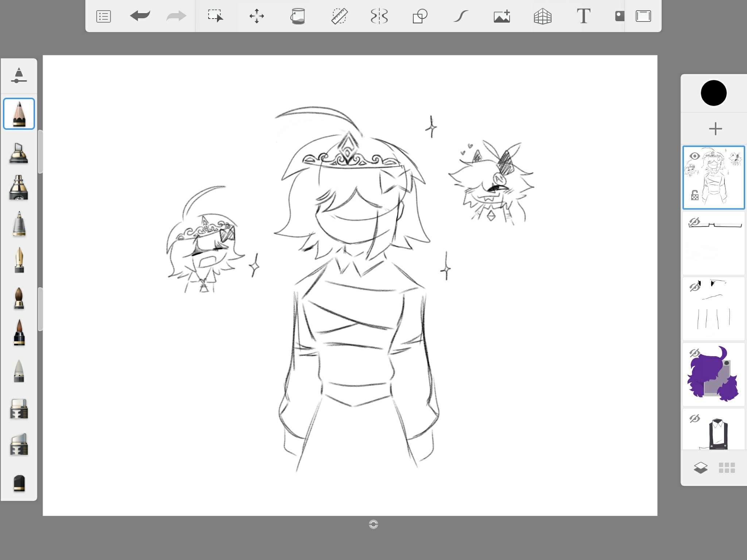
Task: Pick the paint bucket fill tool
Action: (x=298, y=16)
